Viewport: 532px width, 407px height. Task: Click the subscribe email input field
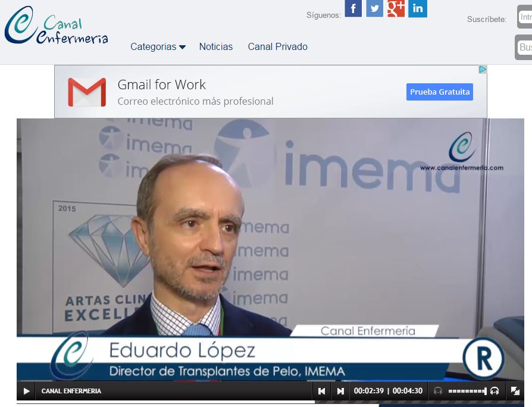(525, 17)
